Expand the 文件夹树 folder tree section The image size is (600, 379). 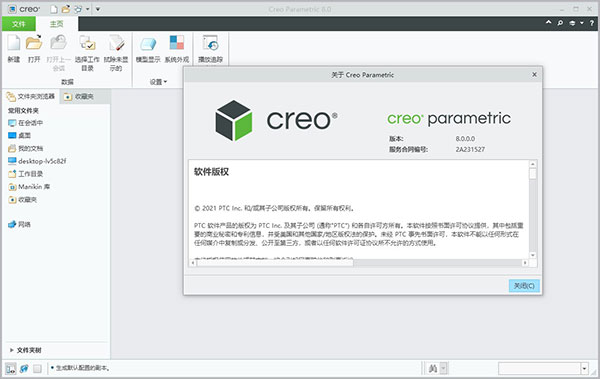pyautogui.click(x=25, y=350)
